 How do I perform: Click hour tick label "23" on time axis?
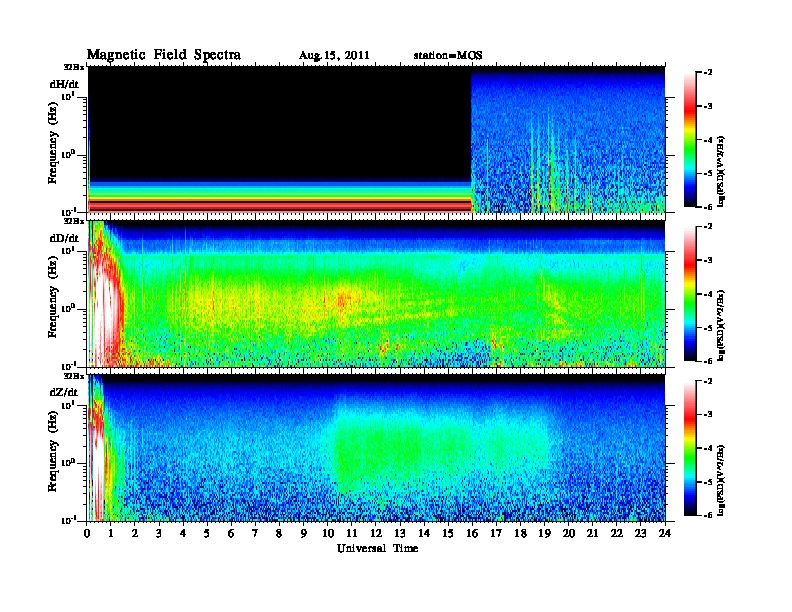[x=640, y=534]
